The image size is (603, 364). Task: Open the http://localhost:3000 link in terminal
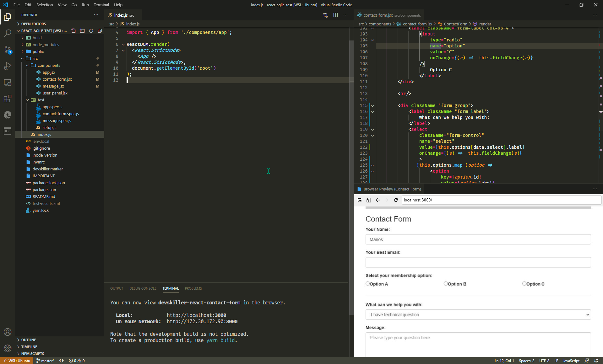pos(196,315)
